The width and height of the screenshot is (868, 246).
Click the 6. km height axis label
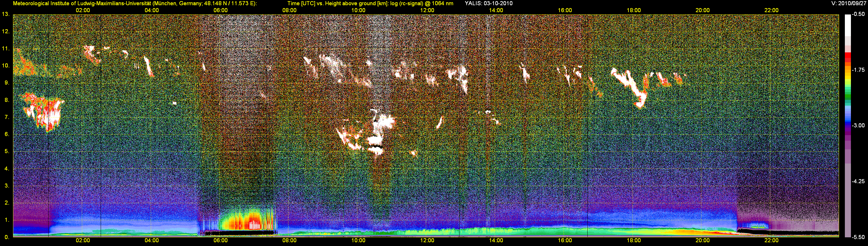7,135
